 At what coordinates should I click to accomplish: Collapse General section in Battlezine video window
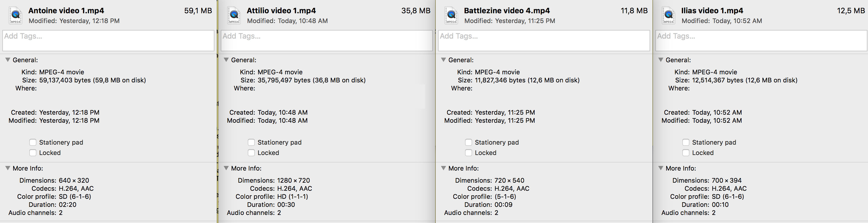point(443,60)
